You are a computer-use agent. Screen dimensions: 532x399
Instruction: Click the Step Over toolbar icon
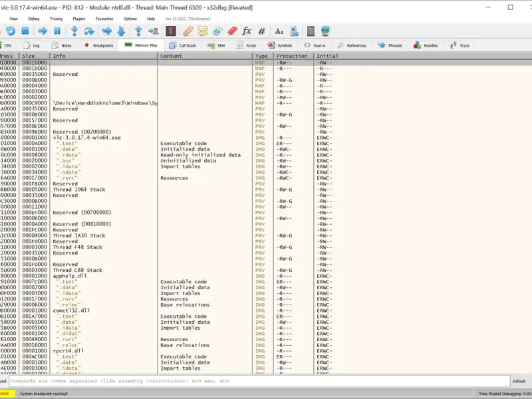click(89, 31)
